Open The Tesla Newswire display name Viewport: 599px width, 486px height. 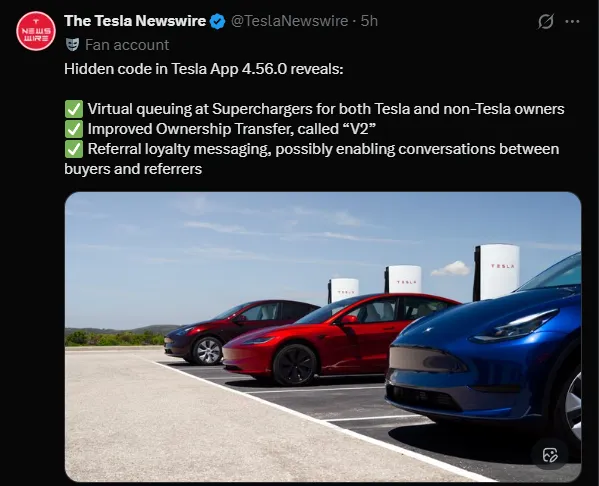[x=135, y=21]
